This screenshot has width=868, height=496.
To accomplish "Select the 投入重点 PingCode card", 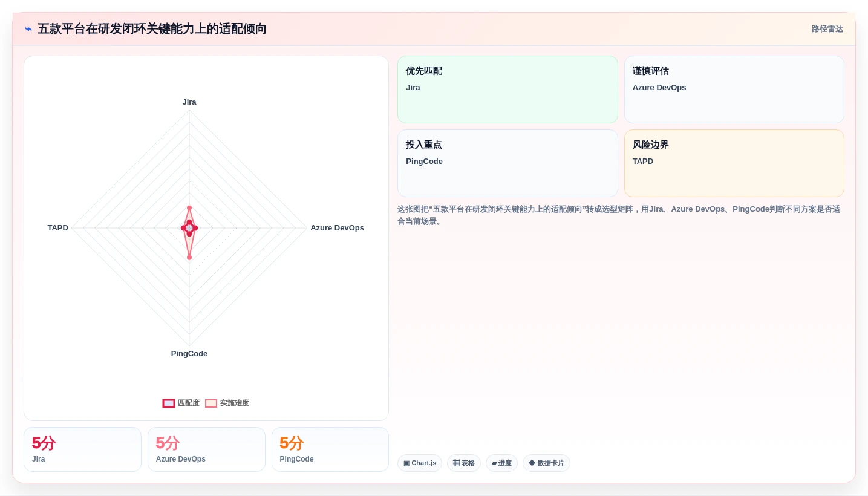I will point(507,163).
